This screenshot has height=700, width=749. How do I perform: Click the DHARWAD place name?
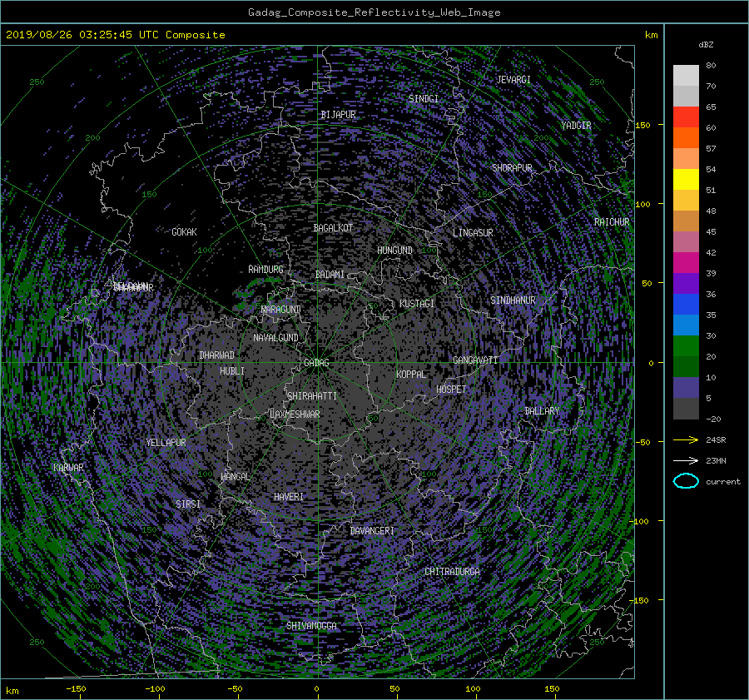pos(217,355)
